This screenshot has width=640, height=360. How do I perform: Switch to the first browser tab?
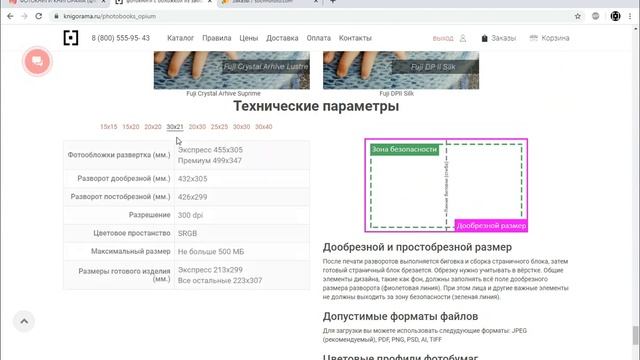click(57, 2)
